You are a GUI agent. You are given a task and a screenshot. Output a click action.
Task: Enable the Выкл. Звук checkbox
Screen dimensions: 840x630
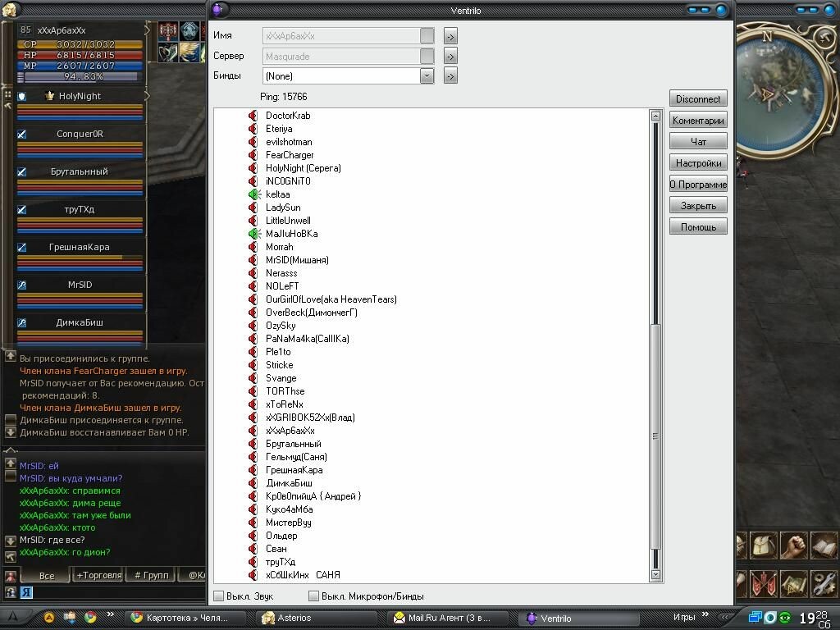point(218,596)
